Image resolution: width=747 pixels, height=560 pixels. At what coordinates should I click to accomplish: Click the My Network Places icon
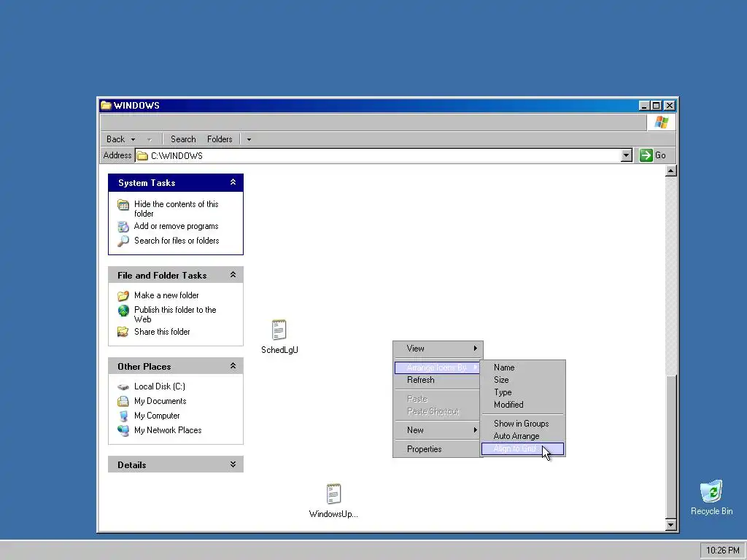123,430
